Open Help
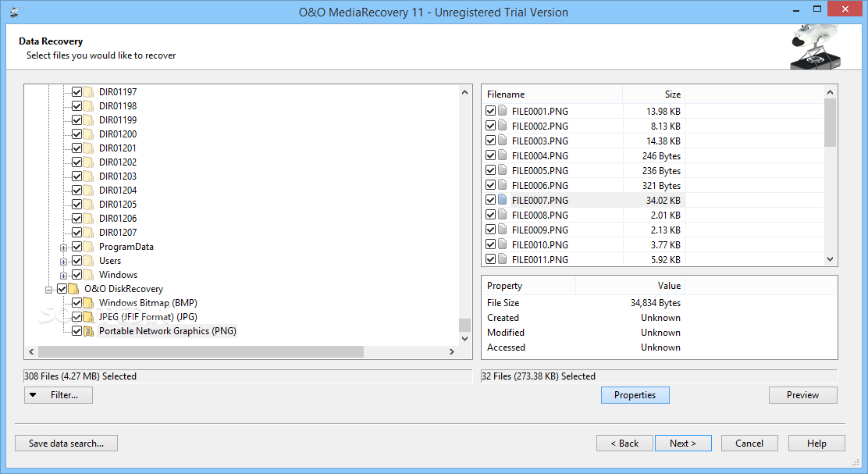This screenshot has height=474, width=868. tap(816, 443)
